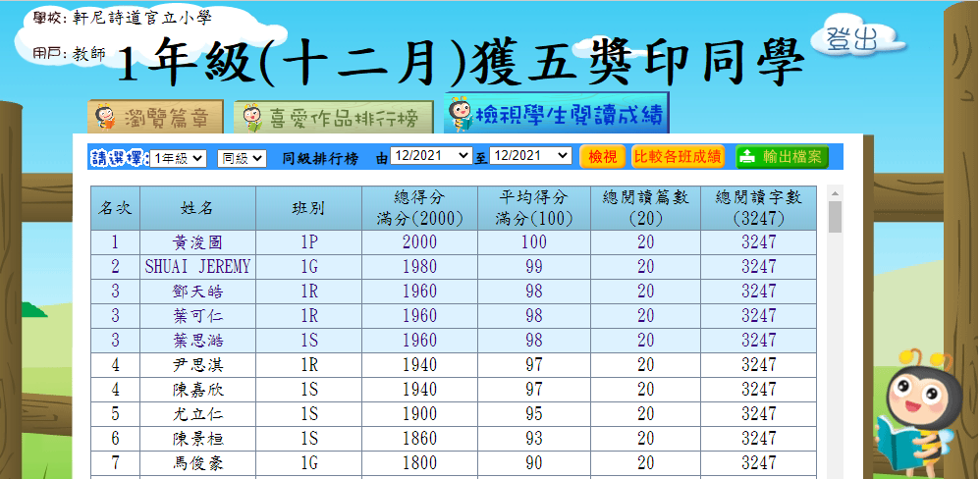
Task: Click the 總閱讀字數 (3247) column header
Action: click(x=759, y=208)
